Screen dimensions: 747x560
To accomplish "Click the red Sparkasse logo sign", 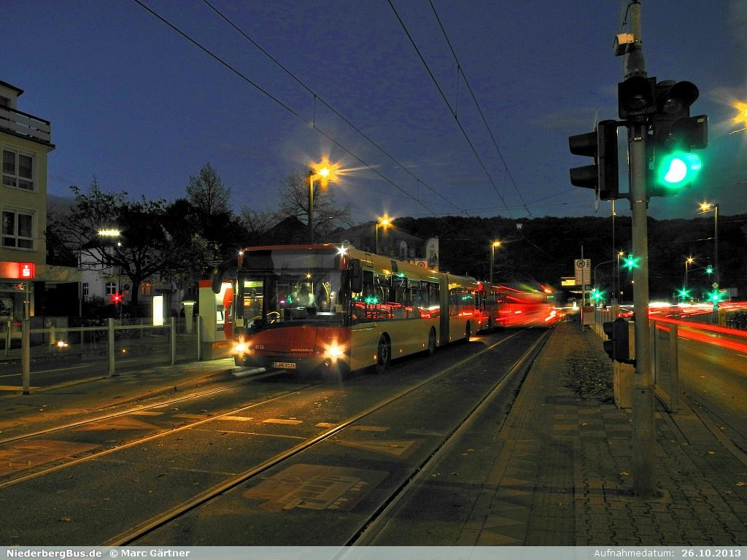I will click(26, 271).
